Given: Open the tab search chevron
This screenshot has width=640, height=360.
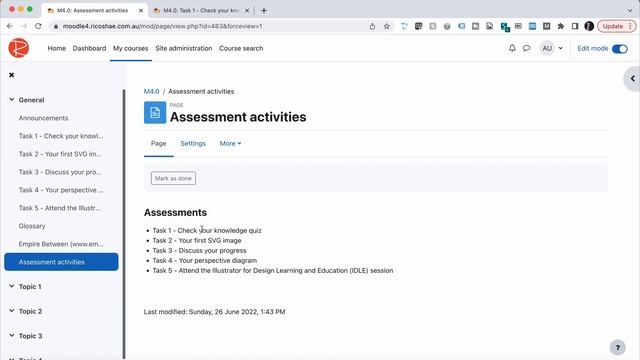Looking at the screenshot, I should tap(629, 11).
